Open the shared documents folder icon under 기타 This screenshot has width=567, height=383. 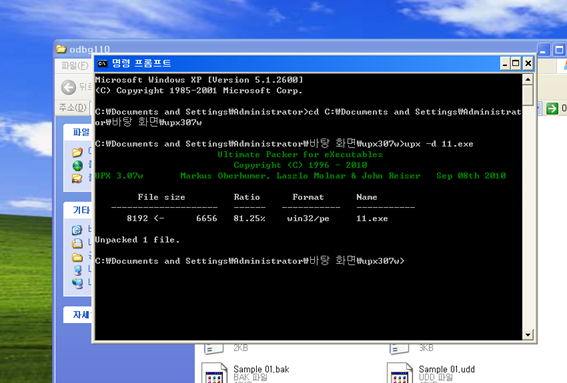pyautogui.click(x=77, y=257)
